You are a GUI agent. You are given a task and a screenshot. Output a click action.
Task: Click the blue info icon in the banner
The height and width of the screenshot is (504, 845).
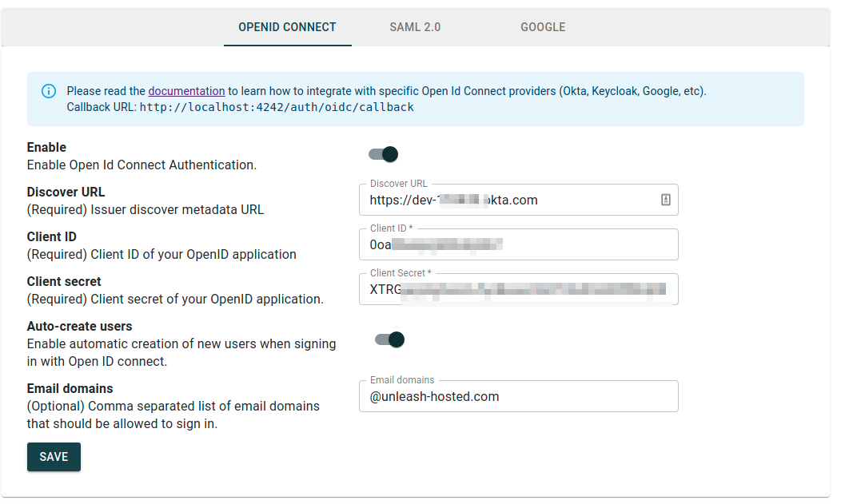(x=49, y=91)
